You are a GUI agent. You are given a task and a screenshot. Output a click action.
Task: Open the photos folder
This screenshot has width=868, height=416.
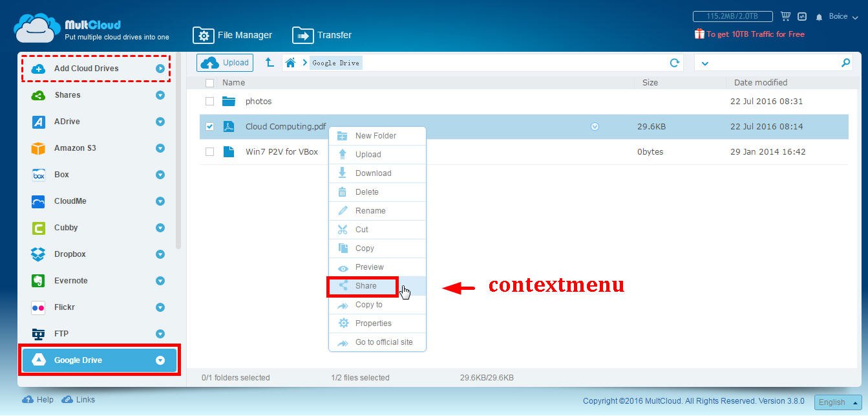coord(259,102)
